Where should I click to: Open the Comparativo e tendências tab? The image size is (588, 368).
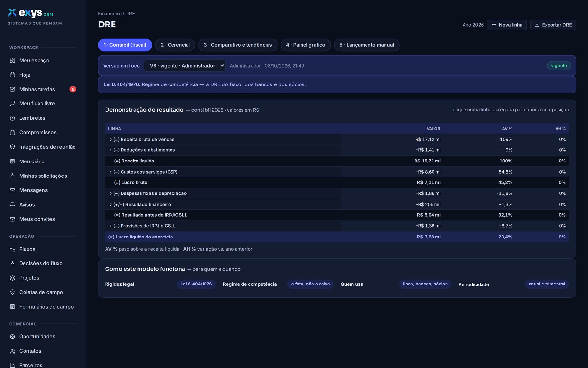click(238, 45)
